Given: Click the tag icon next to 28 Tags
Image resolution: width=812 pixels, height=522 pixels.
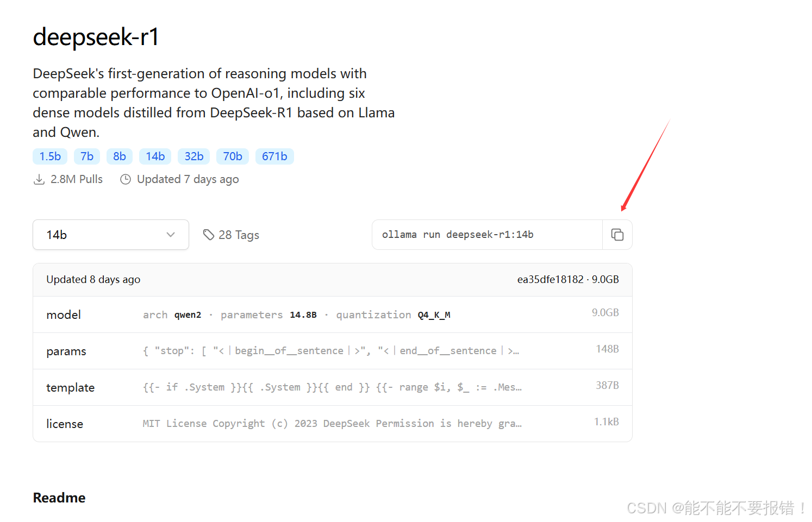Looking at the screenshot, I should click(209, 234).
